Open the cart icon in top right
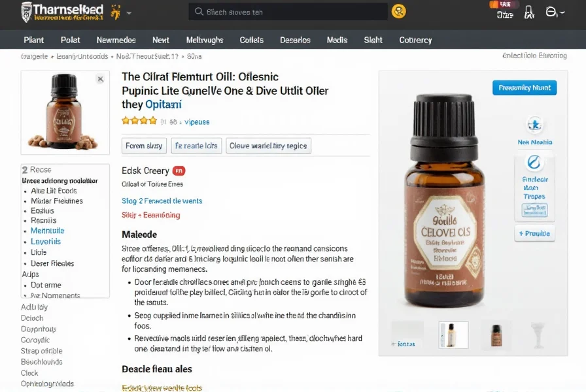 pos(551,12)
